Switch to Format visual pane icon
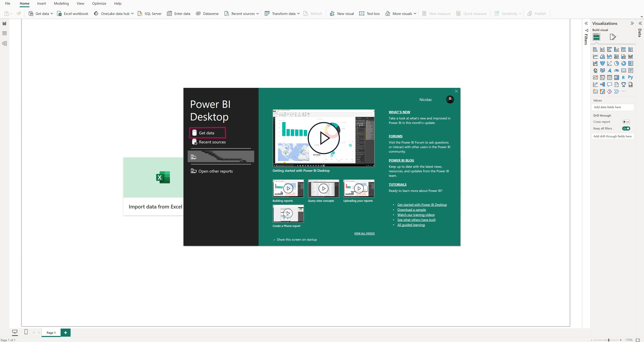Image resolution: width=644 pixels, height=342 pixels. [x=613, y=37]
